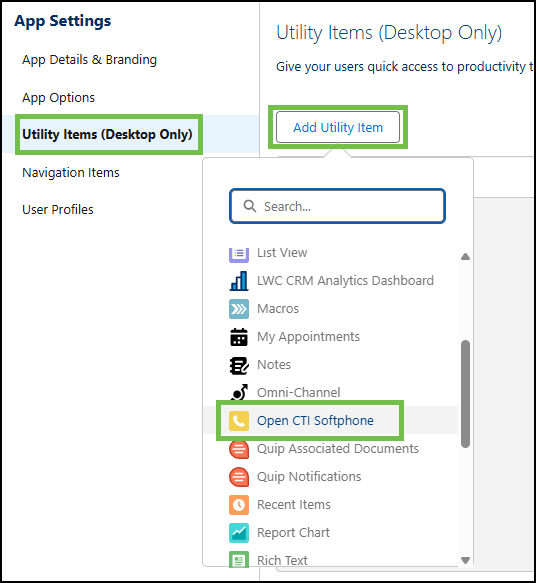The image size is (536, 583).
Task: Click the Notes icon
Action: point(239,365)
